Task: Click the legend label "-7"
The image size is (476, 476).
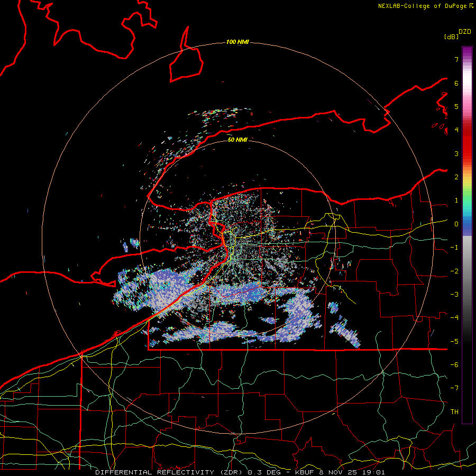Action: tap(454, 388)
